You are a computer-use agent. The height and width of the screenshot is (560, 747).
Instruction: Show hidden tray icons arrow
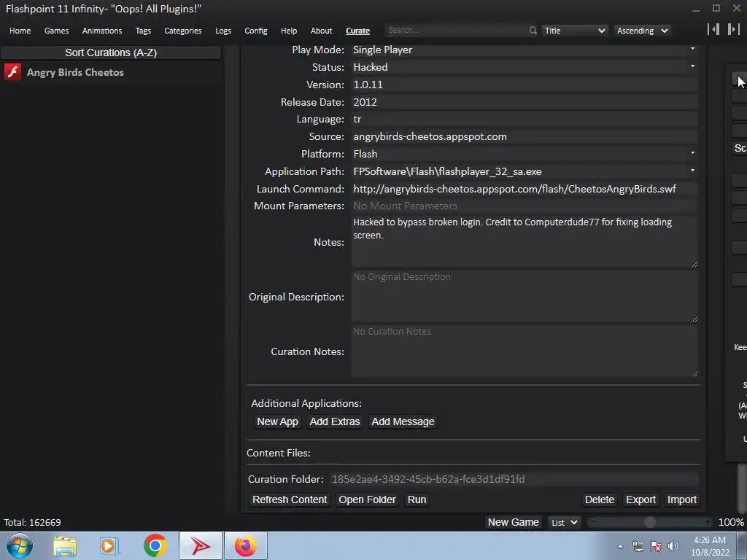pos(620,546)
